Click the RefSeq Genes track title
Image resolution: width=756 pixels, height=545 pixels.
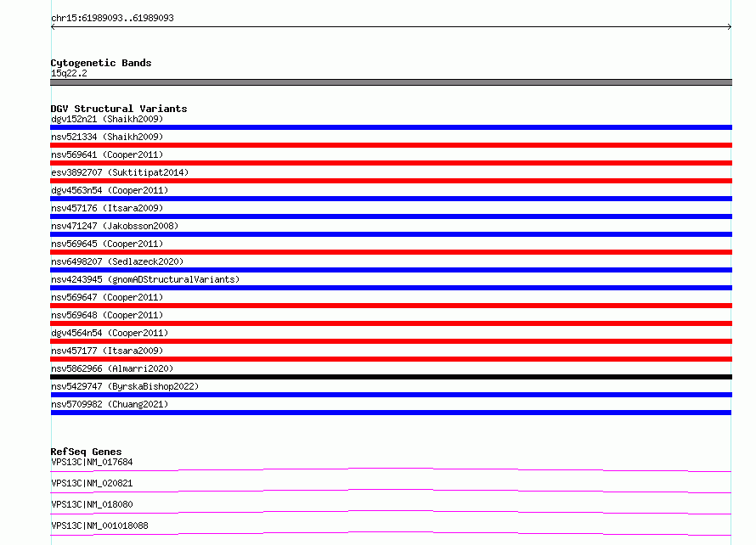86,452
